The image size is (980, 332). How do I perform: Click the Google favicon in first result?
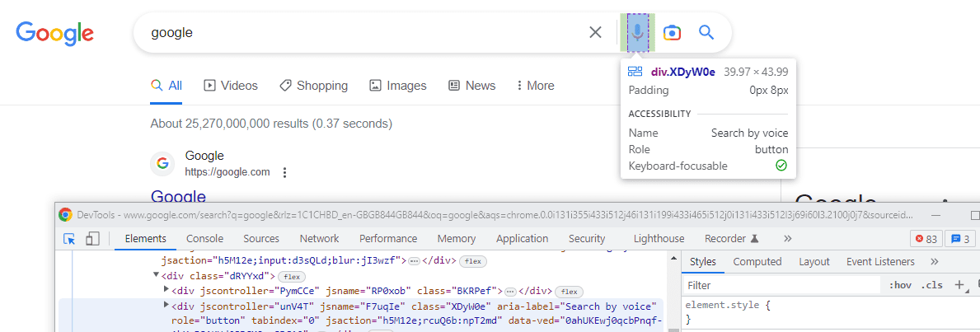point(162,163)
